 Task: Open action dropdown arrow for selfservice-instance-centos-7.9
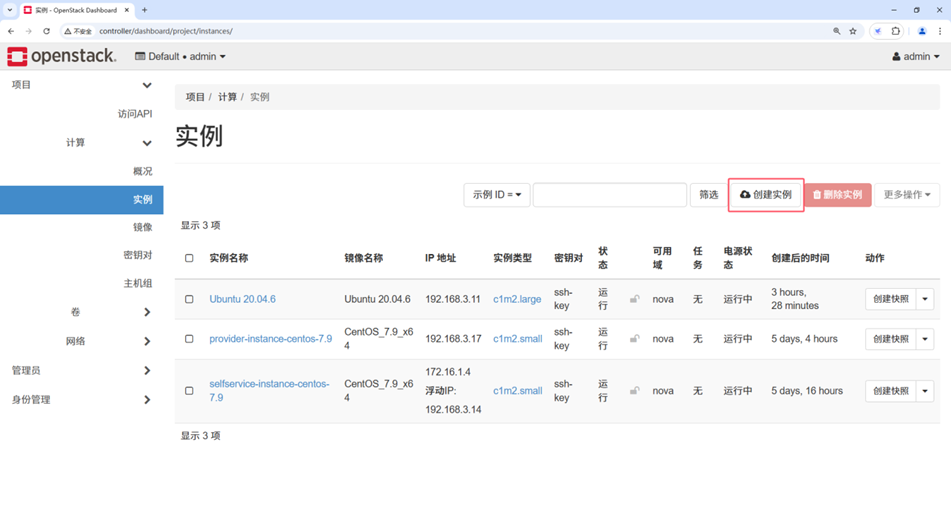(x=925, y=391)
